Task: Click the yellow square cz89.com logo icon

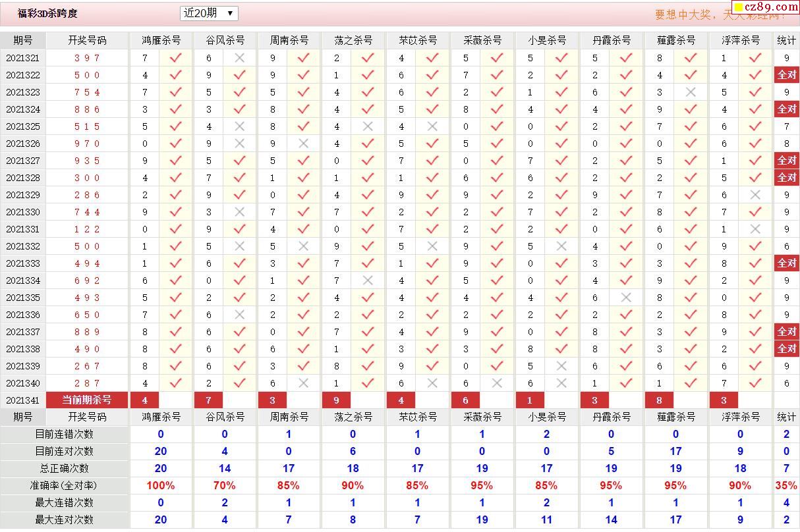Action: point(739,7)
